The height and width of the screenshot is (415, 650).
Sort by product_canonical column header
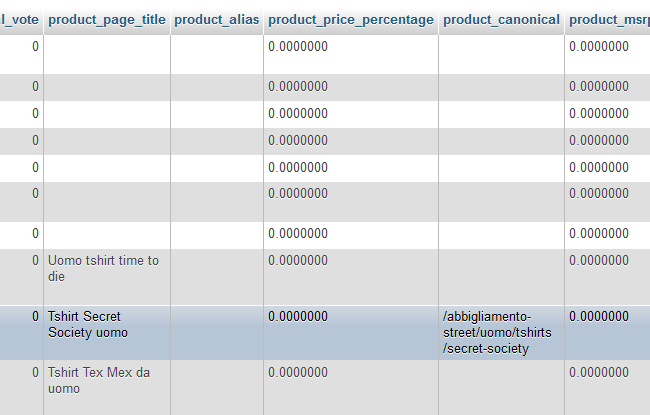pyautogui.click(x=501, y=20)
